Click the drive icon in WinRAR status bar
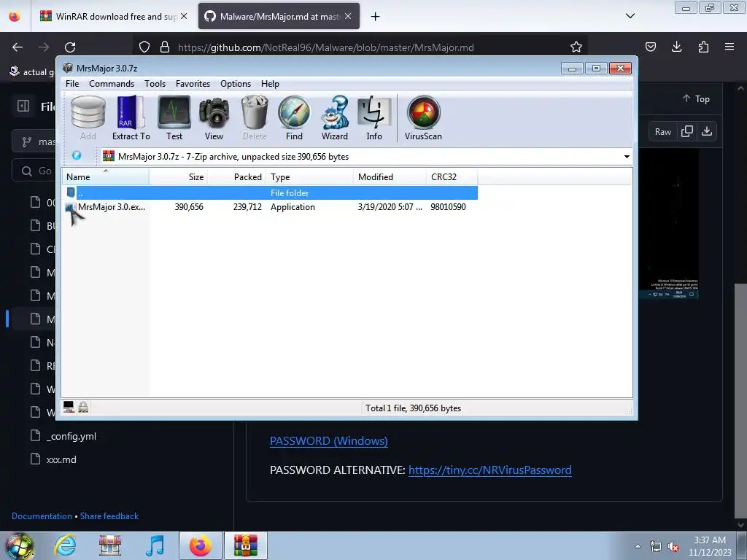This screenshot has height=560, width=747. 69,407
